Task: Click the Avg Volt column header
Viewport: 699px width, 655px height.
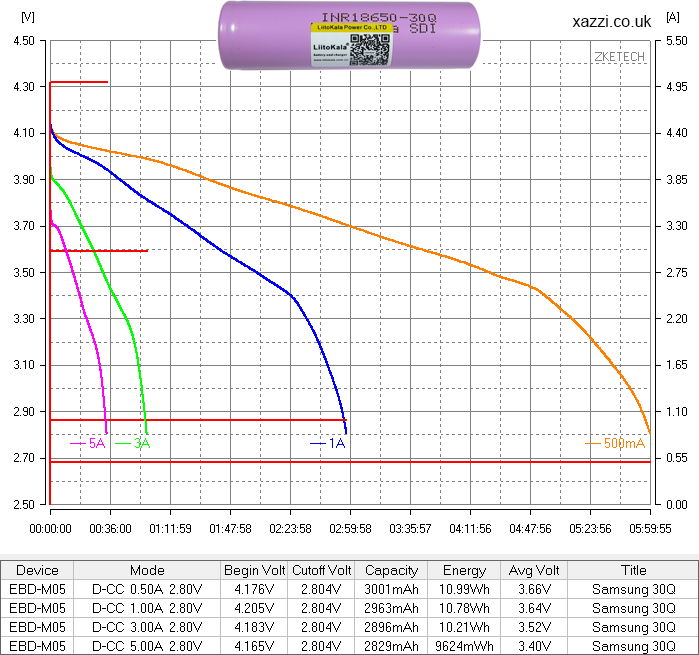Action: click(x=534, y=570)
